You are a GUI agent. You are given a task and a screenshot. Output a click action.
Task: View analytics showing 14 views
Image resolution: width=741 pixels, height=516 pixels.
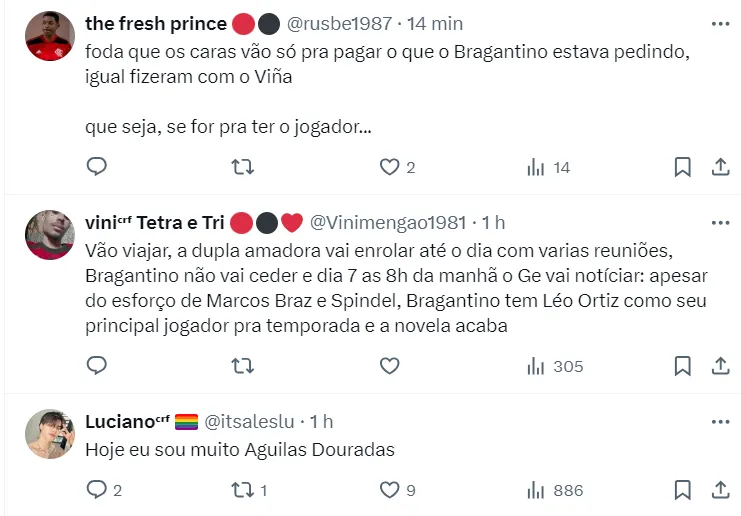click(548, 167)
